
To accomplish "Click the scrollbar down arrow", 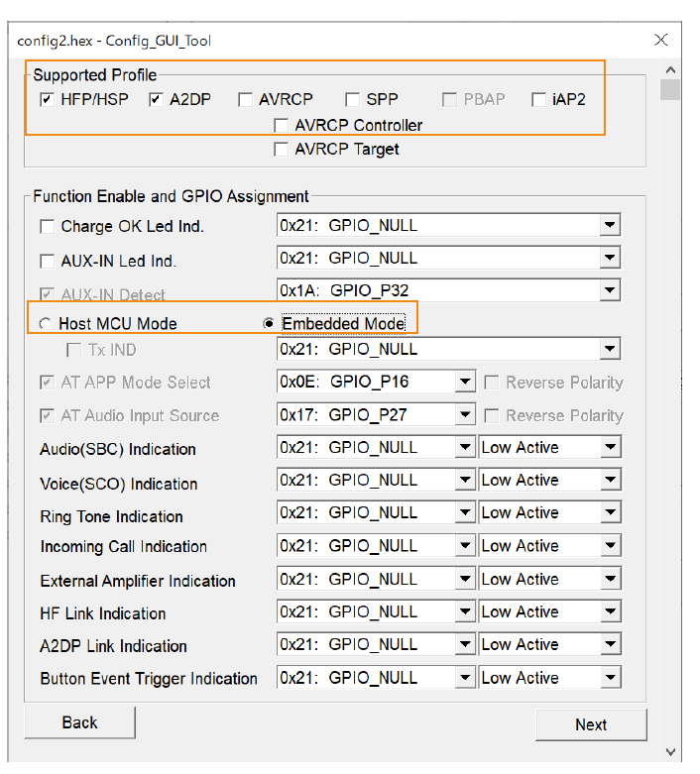I will point(671,752).
